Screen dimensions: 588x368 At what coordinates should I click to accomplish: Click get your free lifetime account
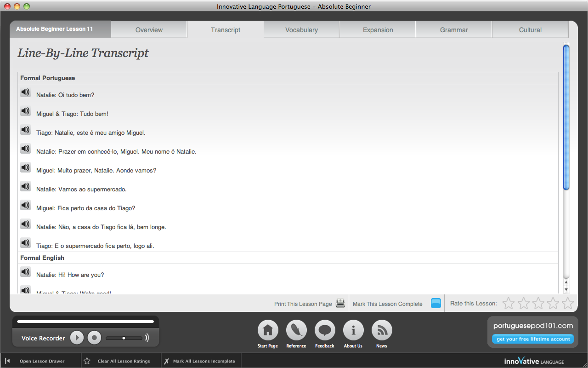point(533,339)
